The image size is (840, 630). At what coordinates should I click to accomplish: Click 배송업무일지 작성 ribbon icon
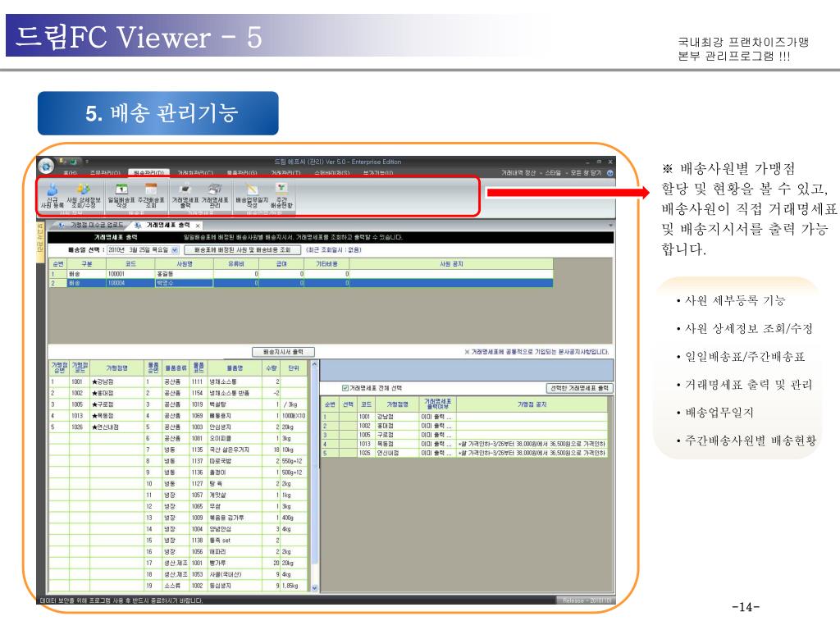click(x=252, y=195)
